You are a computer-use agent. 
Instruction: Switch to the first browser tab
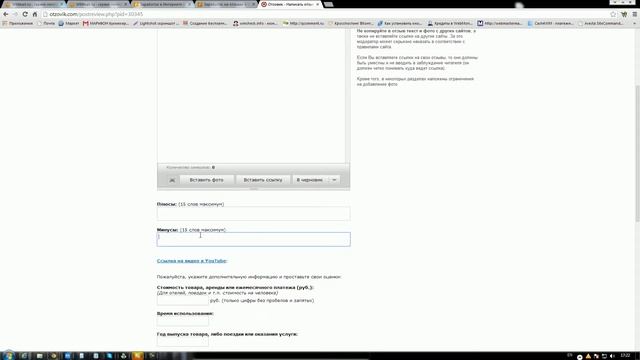click(33, 4)
